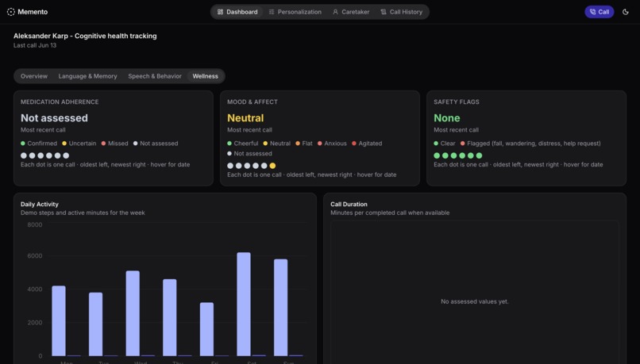
Task: Click the Saturday steps bar
Action: point(244,304)
